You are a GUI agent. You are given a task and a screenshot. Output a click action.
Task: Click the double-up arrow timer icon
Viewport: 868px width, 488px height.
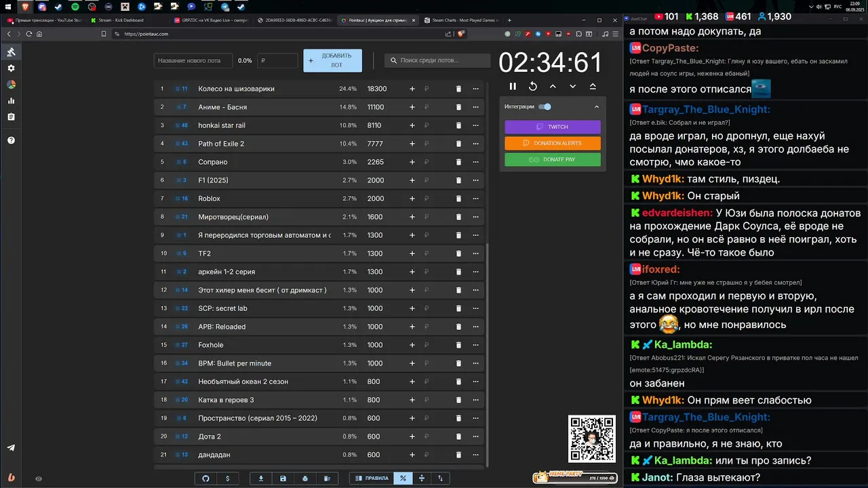593,86
